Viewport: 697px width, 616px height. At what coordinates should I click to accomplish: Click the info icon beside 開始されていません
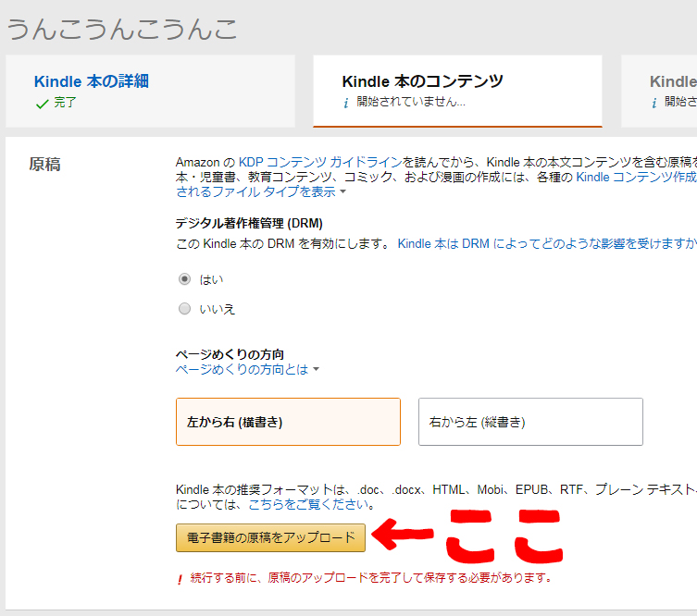point(345,103)
